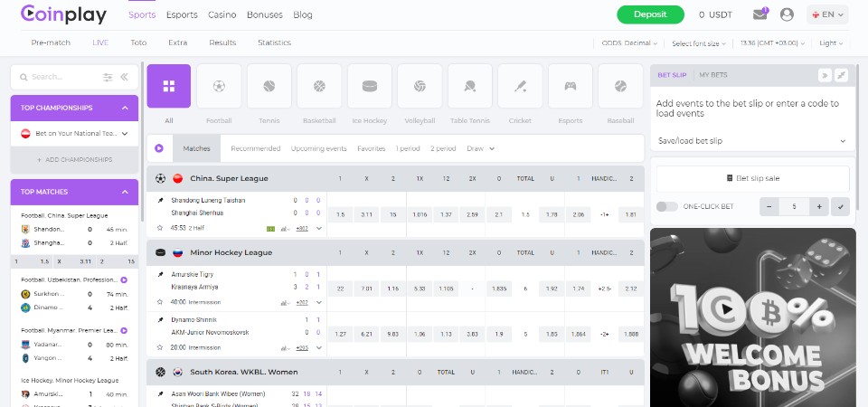Filter by Esports gamepad icon

tap(571, 86)
